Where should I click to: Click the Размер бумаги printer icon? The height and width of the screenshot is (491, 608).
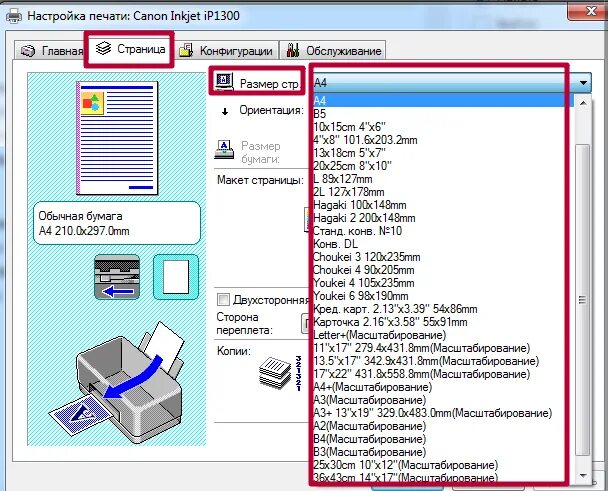click(x=224, y=150)
